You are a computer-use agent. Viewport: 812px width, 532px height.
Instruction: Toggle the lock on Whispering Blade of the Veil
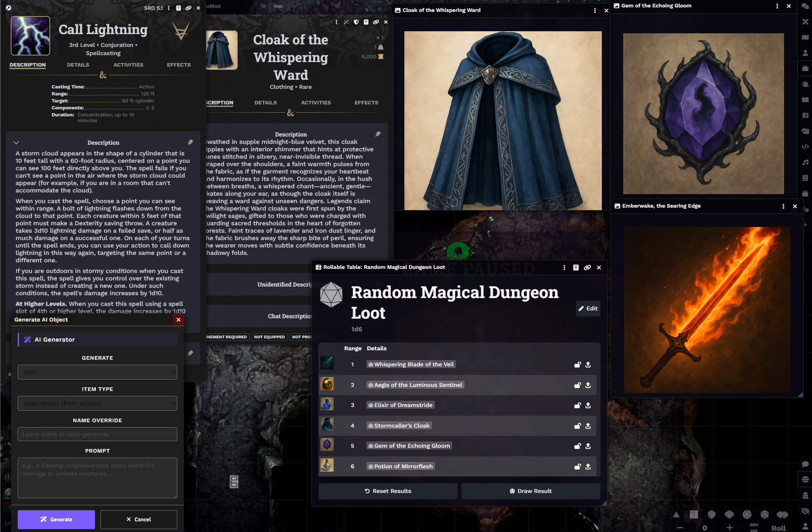click(577, 365)
